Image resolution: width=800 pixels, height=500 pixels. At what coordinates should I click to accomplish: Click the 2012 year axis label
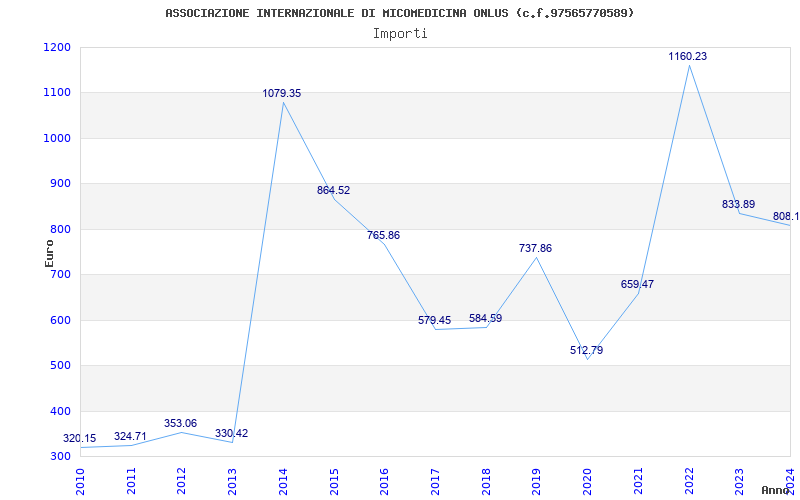(182, 482)
